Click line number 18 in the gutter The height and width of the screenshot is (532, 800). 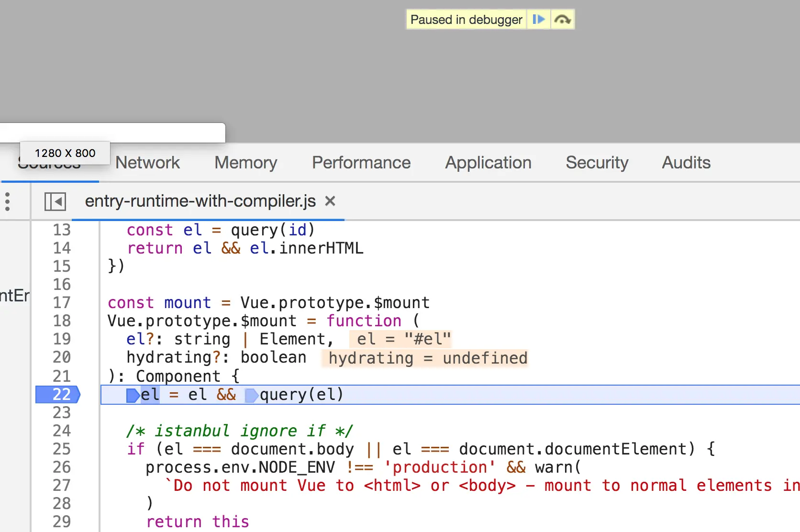(62, 321)
